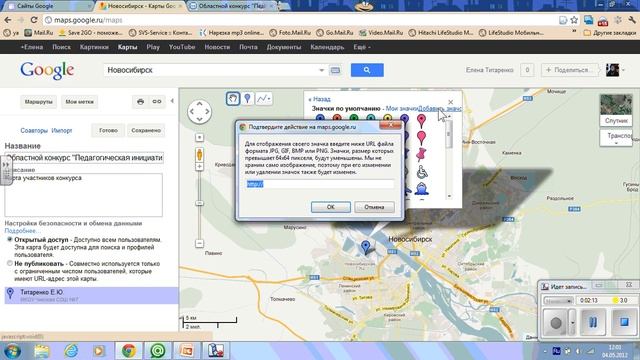Open YouTube in Google bar
The image size is (640, 360).
[182, 47]
